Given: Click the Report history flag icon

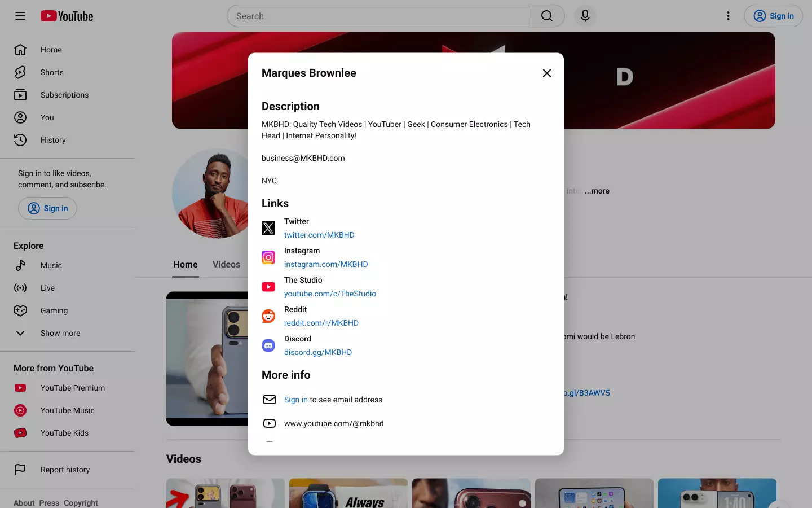Looking at the screenshot, I should [20, 470].
